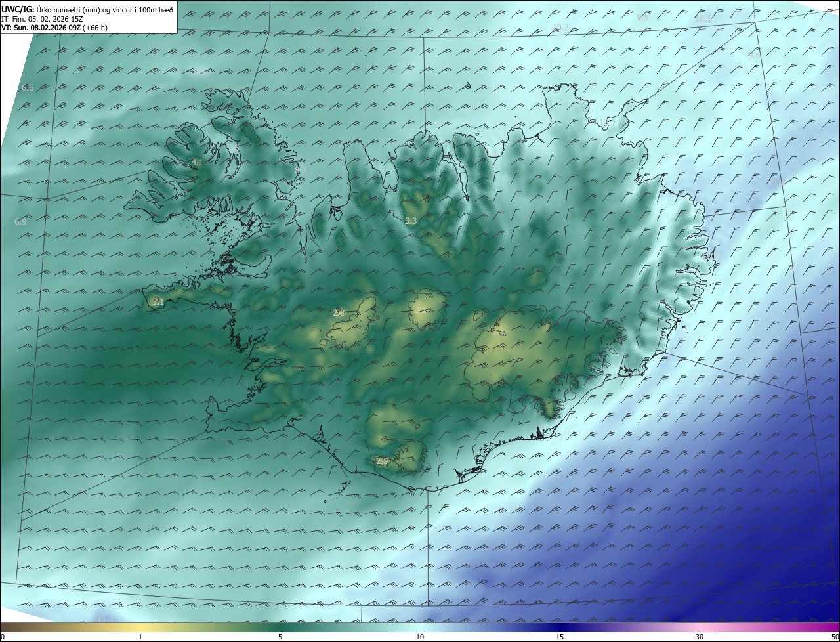Click the 10.2 precipitation value label
This screenshot has width=840, height=642.
(560, 27)
